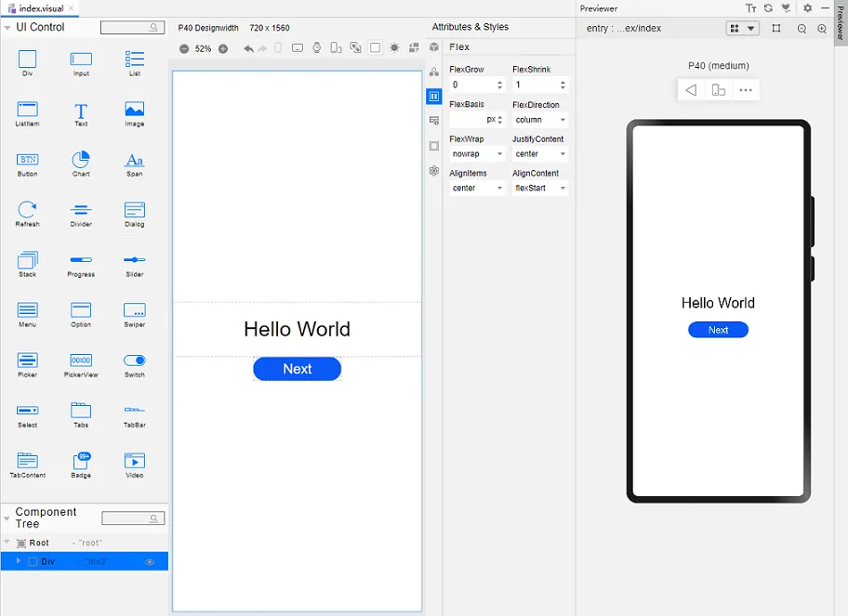848x616 pixels.
Task: Zoom in the canvas with plus button
Action: [x=223, y=48]
